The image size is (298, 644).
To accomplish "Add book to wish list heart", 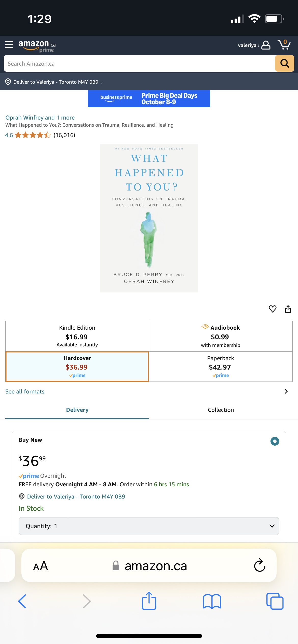I will (x=273, y=309).
